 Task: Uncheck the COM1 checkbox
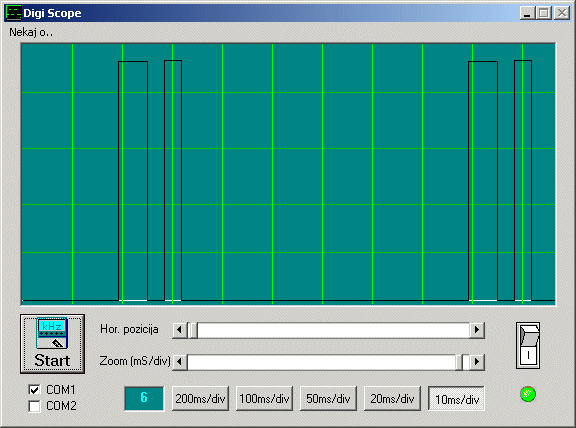tap(34, 389)
